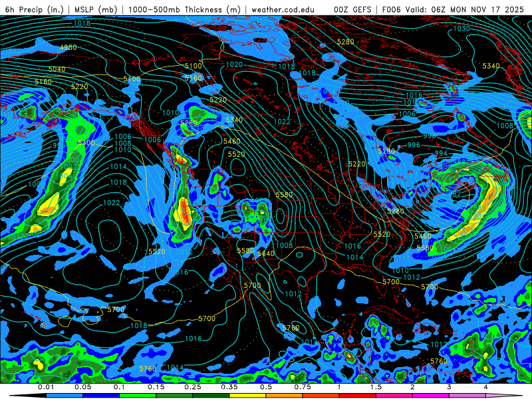Click the 'F006' forecast hour label
The image size is (532, 399).
(x=391, y=9)
